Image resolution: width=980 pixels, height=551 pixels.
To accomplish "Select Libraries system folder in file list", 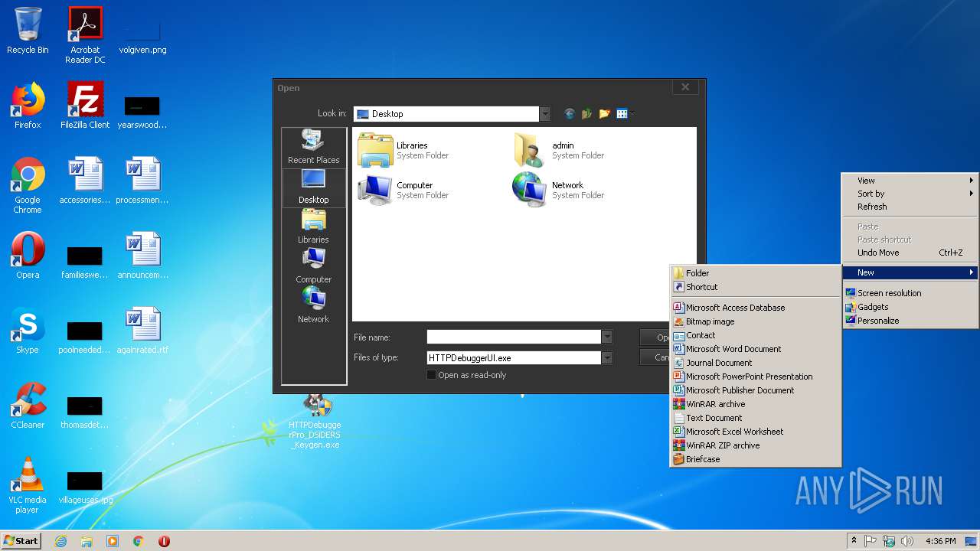I will pyautogui.click(x=404, y=150).
